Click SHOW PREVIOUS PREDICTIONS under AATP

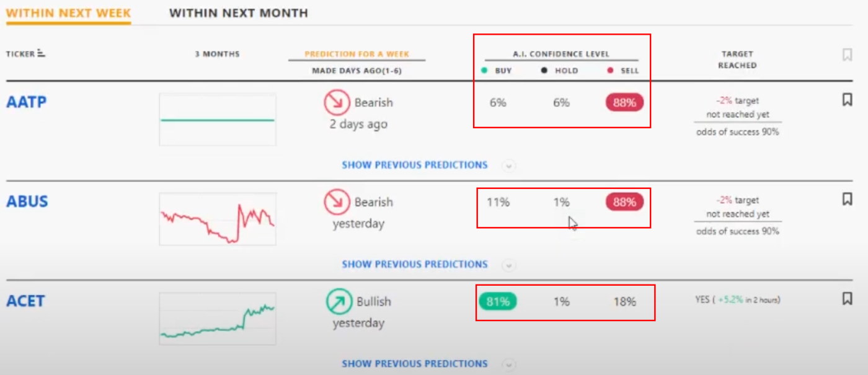415,165
